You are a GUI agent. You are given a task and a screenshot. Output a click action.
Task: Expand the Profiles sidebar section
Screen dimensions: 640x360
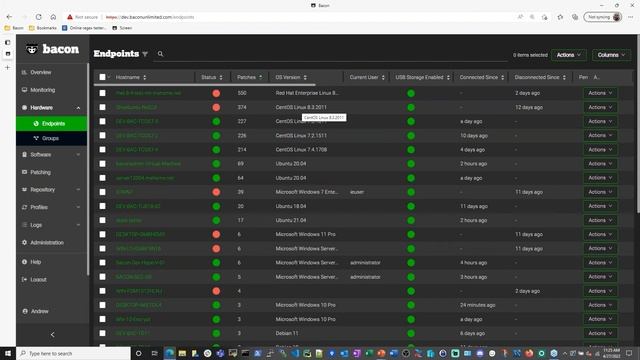pos(78,207)
